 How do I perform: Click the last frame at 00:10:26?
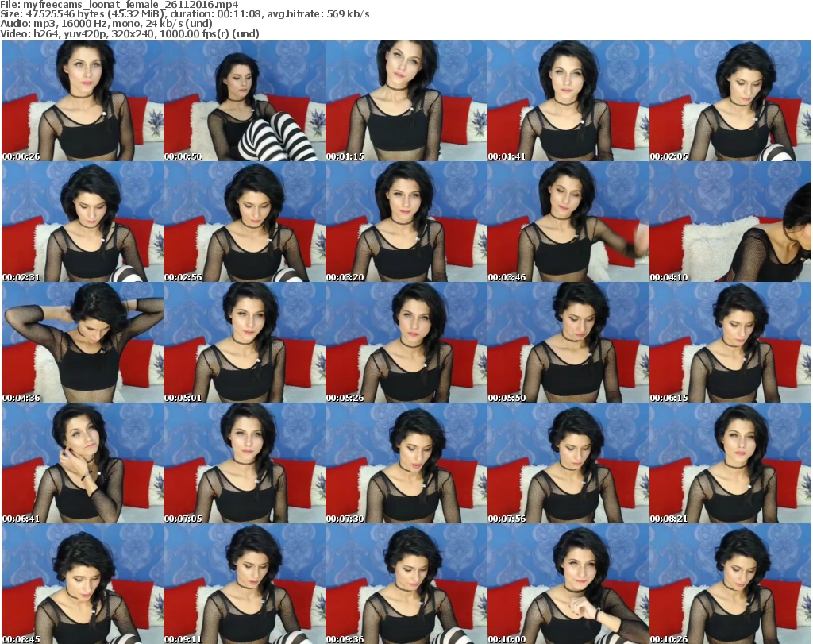coord(730,584)
